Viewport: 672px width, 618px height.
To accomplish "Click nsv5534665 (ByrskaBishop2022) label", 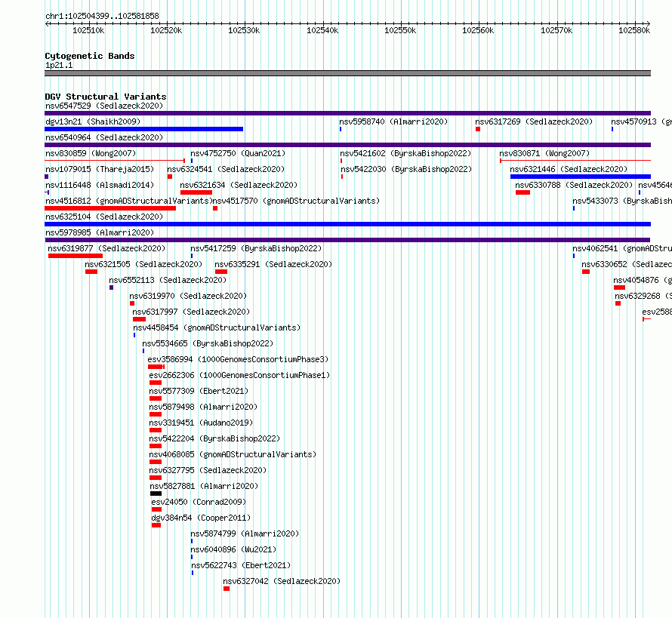I will [208, 343].
